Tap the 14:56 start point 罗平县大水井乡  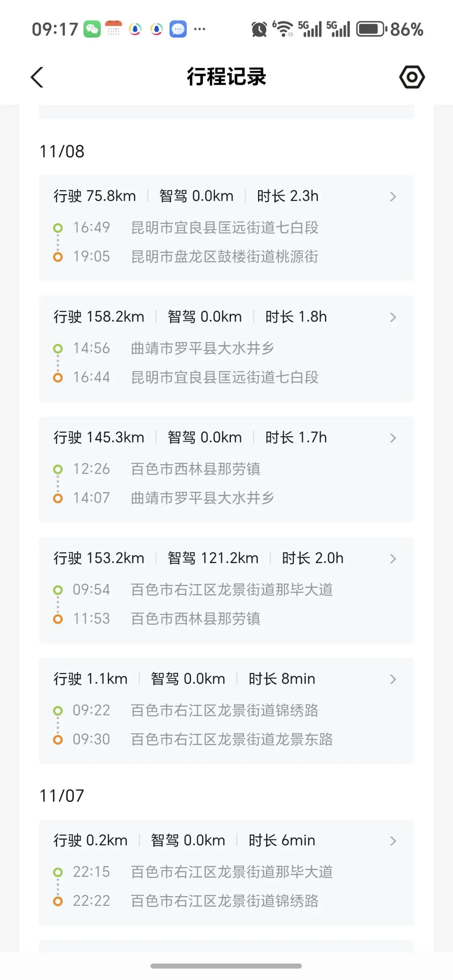click(x=202, y=348)
